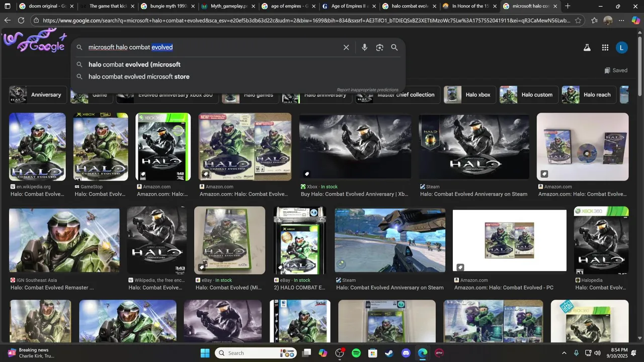
Task: Switch to 'In Honor of the 15' tab
Action: tap(469, 6)
